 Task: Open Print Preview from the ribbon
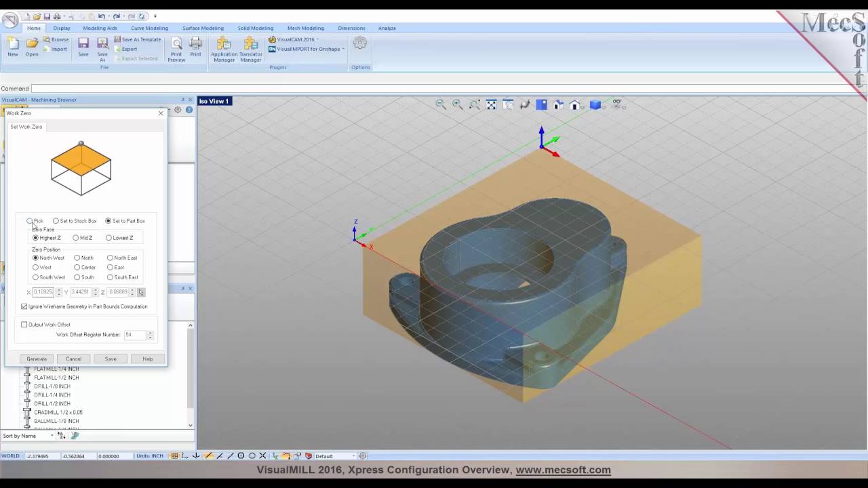(176, 49)
